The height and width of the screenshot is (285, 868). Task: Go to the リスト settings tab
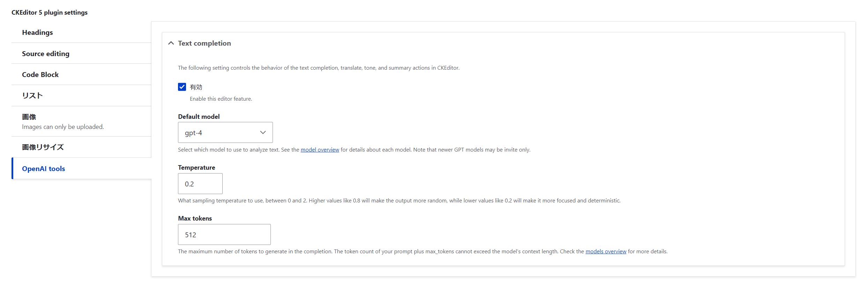point(32,95)
